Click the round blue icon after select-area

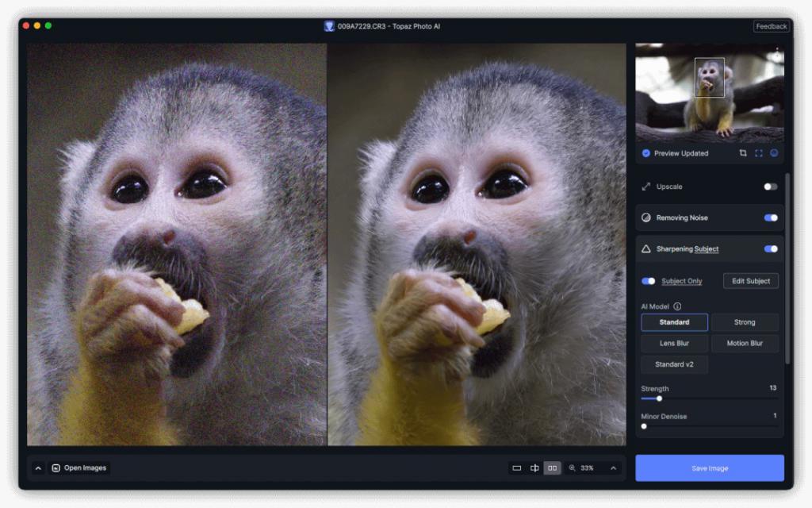coord(774,153)
